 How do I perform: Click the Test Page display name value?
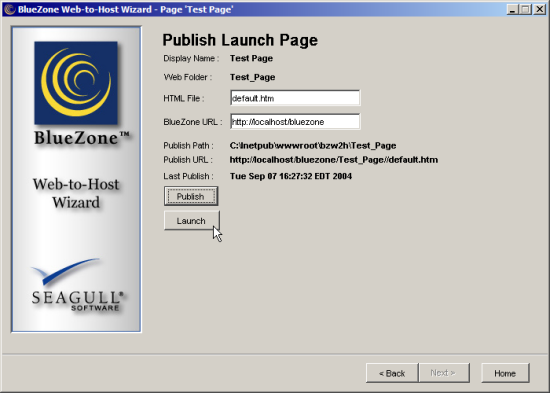[x=251, y=58]
